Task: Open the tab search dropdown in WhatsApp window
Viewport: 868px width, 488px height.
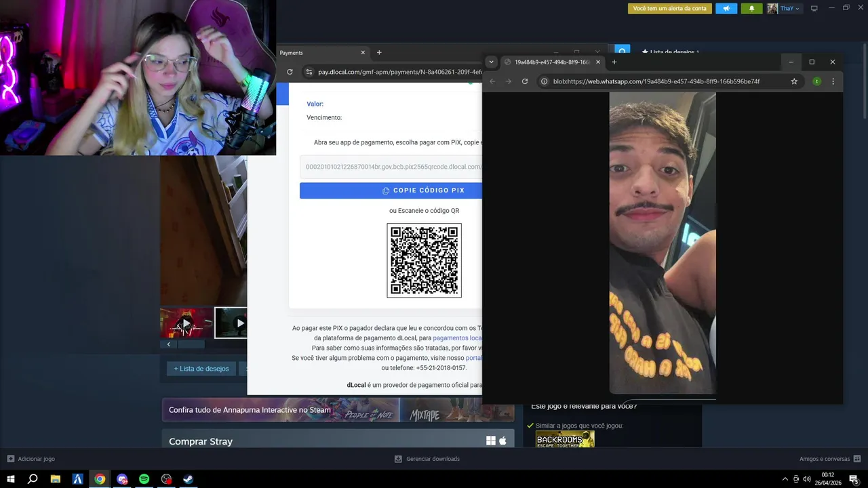Action: [x=492, y=62]
